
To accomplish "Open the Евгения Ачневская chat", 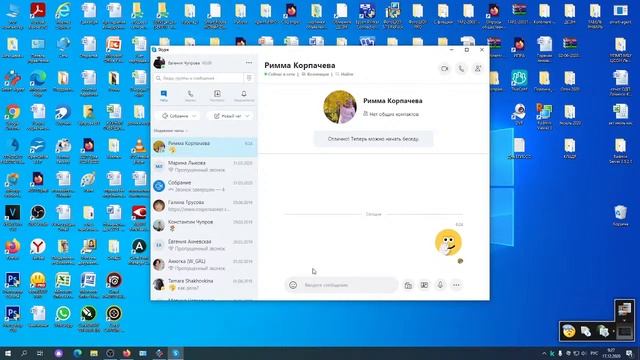I will [x=204, y=245].
